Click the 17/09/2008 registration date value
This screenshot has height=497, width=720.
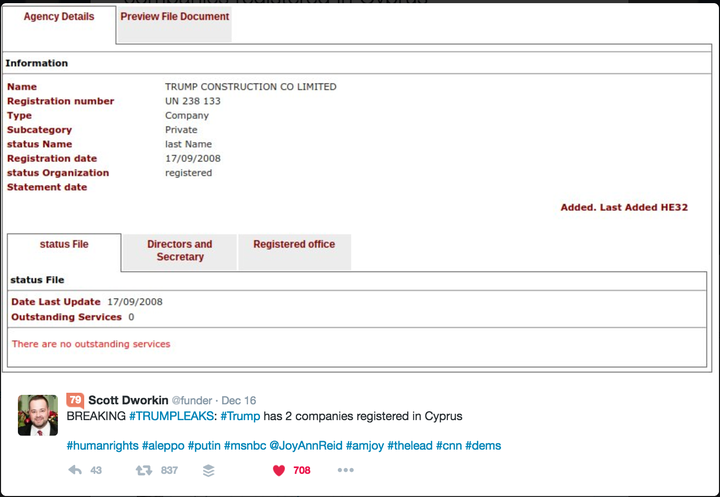[x=193, y=158]
